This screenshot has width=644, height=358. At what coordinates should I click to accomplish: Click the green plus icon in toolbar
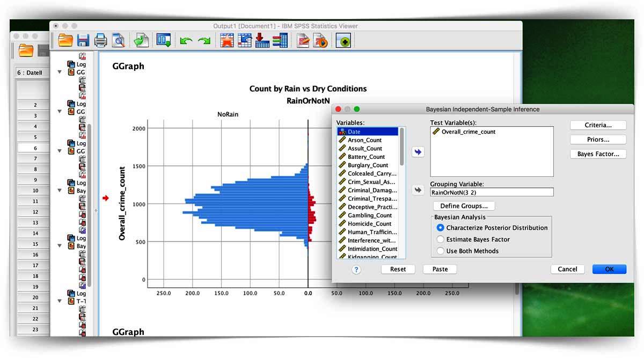[x=343, y=41]
